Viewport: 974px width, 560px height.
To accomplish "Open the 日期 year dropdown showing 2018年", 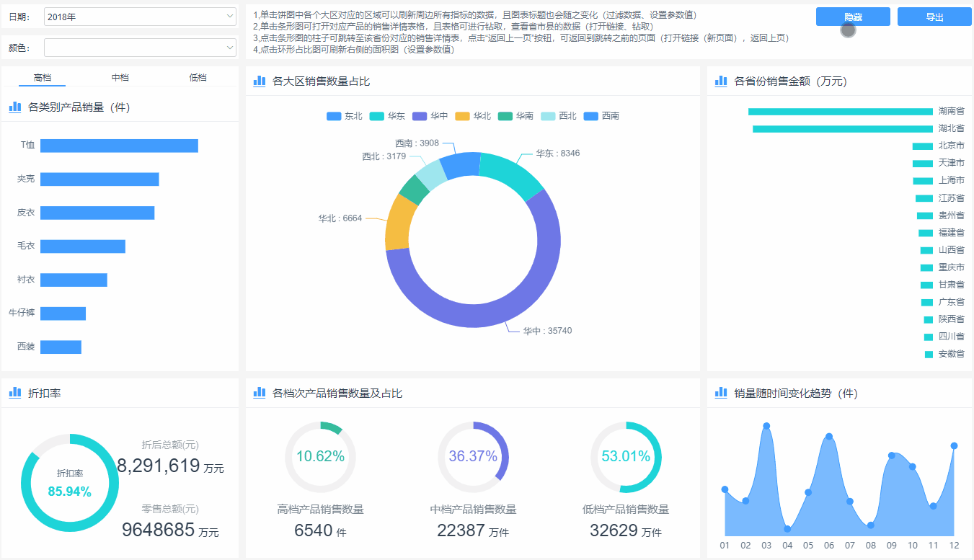I will [140, 16].
